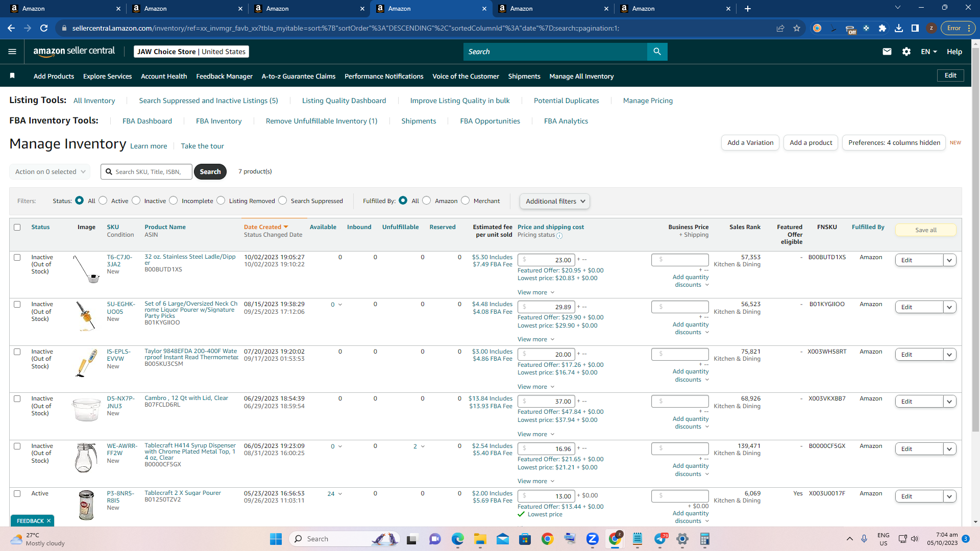Viewport: 980px width, 551px height.
Task: Reload the page with browser refresh button
Action: coord(44,28)
